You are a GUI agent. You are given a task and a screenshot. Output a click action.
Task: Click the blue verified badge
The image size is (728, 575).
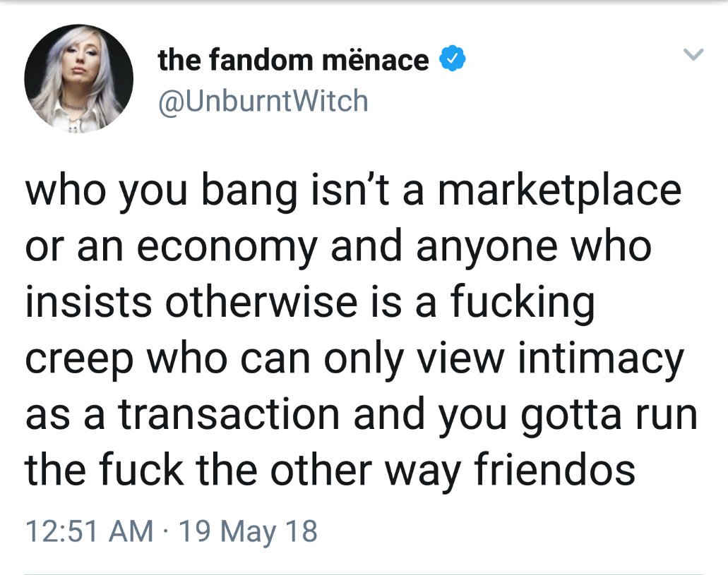pos(452,59)
